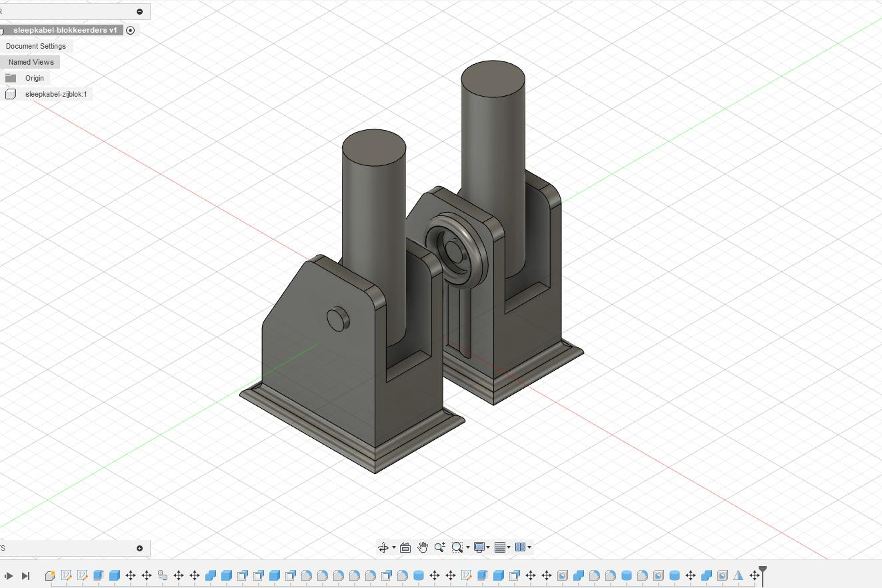Select the round pin on front block
This screenshot has width=882, height=588.
pos(339,319)
